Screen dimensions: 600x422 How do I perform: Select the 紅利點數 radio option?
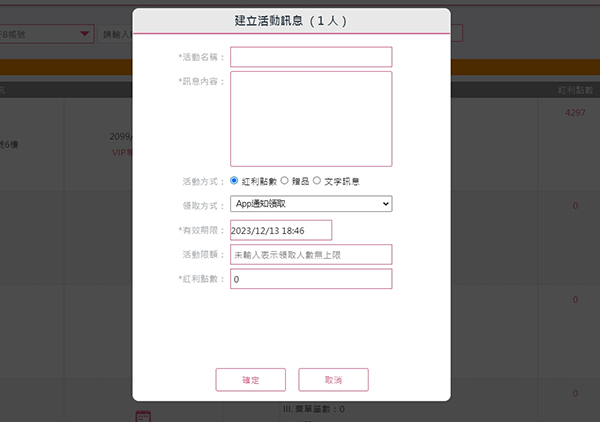[x=235, y=181]
